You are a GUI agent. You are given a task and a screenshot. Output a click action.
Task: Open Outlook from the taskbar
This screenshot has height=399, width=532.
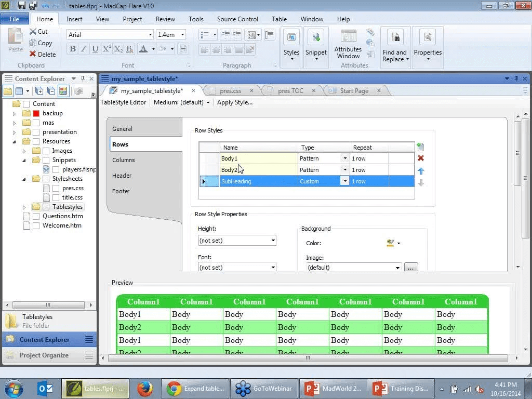click(x=46, y=389)
